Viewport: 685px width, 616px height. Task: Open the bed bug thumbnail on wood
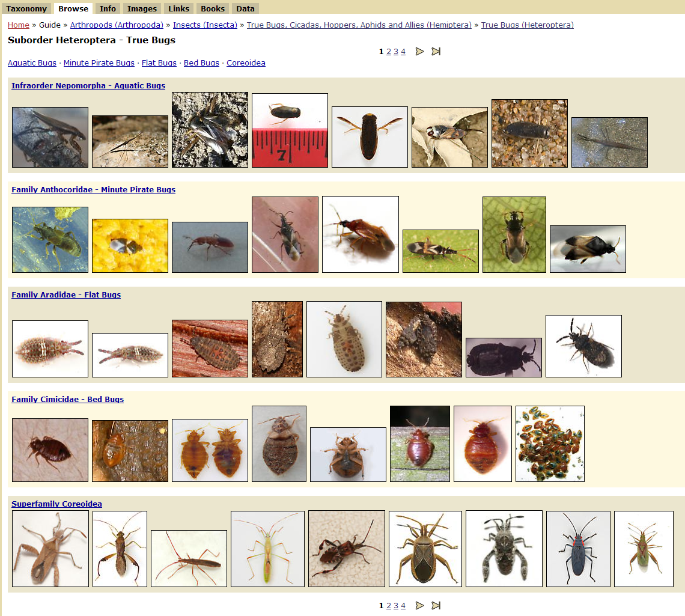click(419, 444)
